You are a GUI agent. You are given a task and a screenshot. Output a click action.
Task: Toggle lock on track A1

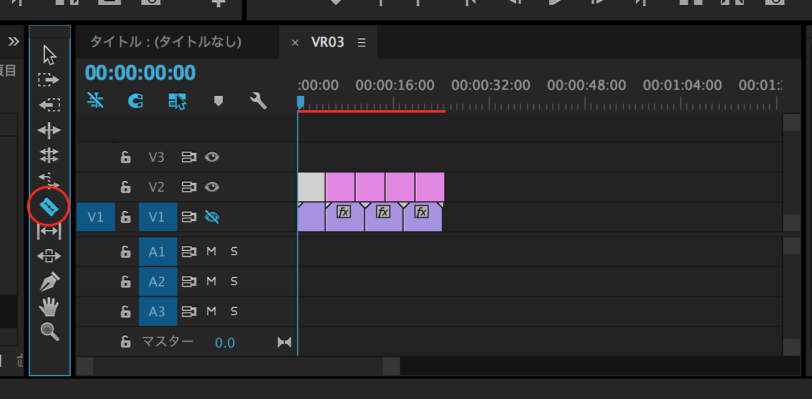coord(125,252)
